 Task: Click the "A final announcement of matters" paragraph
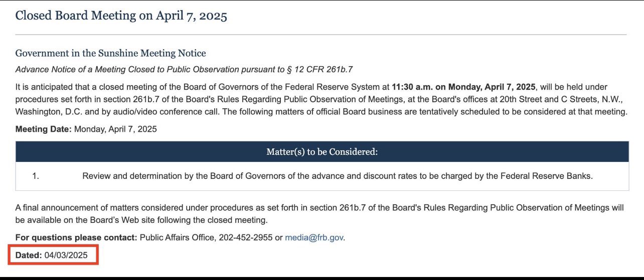pyautogui.click(x=201, y=207)
